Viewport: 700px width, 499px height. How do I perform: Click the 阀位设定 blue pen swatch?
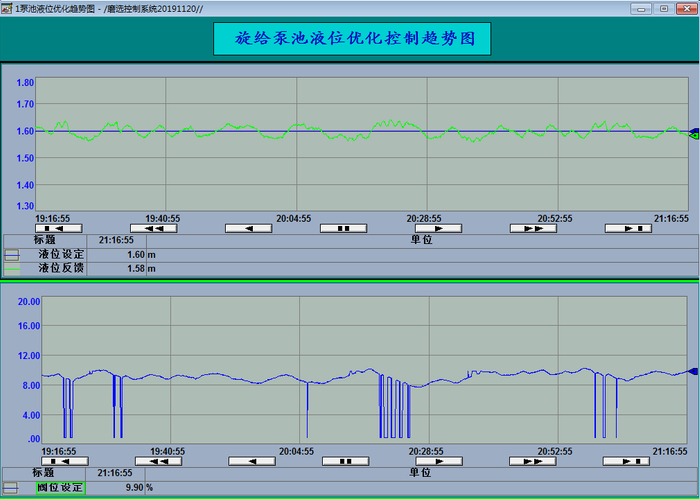pyautogui.click(x=11, y=487)
